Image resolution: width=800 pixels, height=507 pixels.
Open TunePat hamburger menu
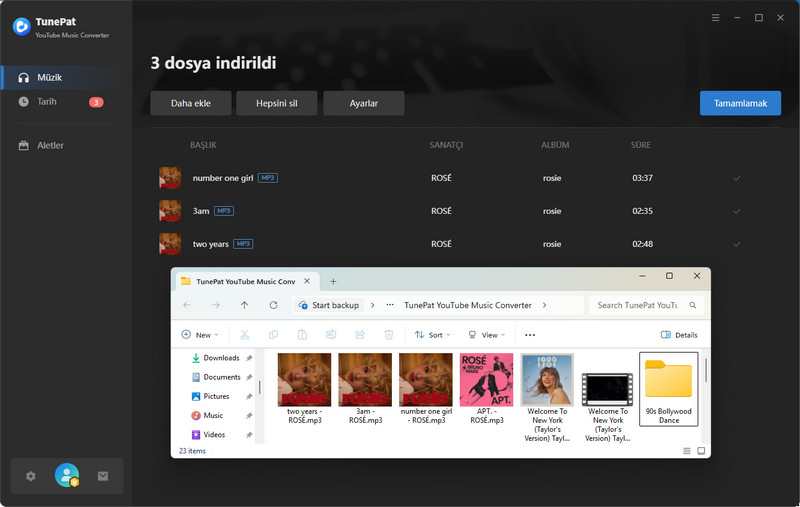tap(716, 17)
